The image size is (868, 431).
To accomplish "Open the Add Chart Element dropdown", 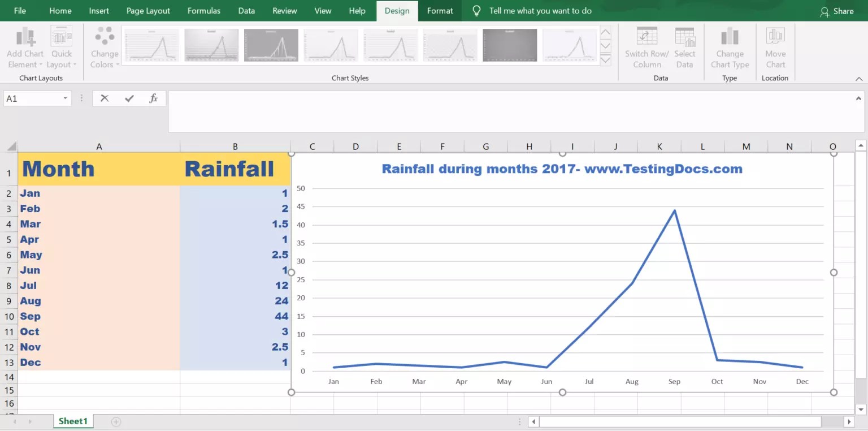I will (x=24, y=47).
